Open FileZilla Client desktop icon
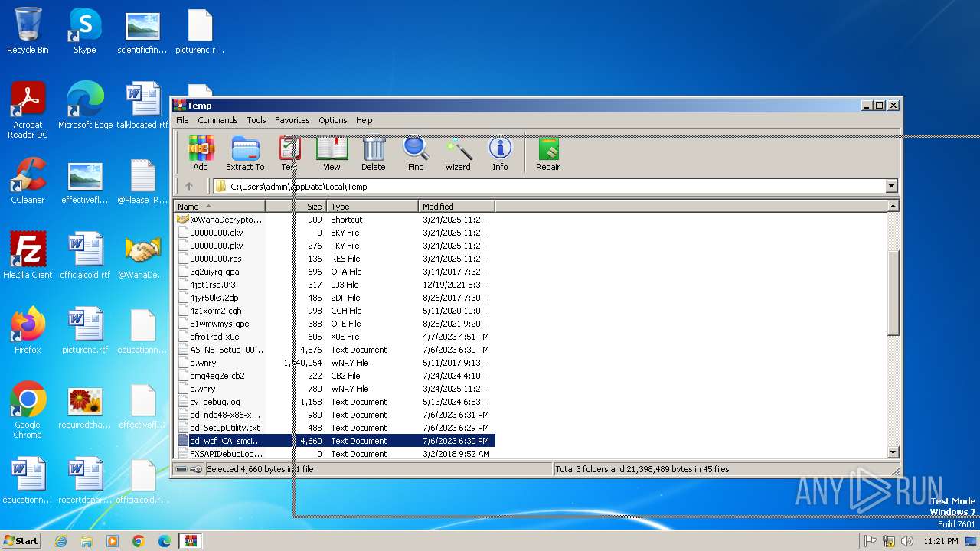 tap(28, 256)
